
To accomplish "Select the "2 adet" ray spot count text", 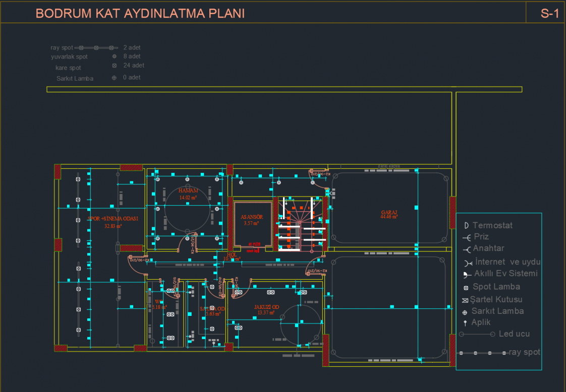I will pos(132,47).
